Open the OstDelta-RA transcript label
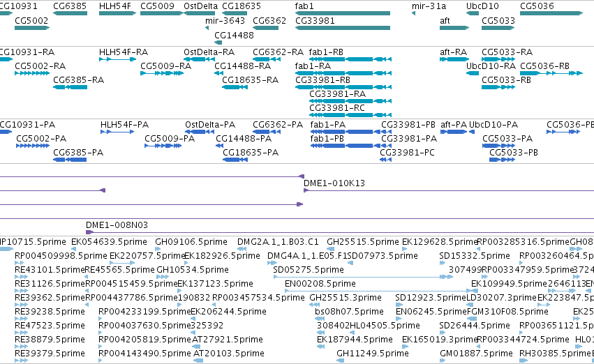Image resolution: width=594 pixels, height=364 pixels. pyautogui.click(x=209, y=52)
